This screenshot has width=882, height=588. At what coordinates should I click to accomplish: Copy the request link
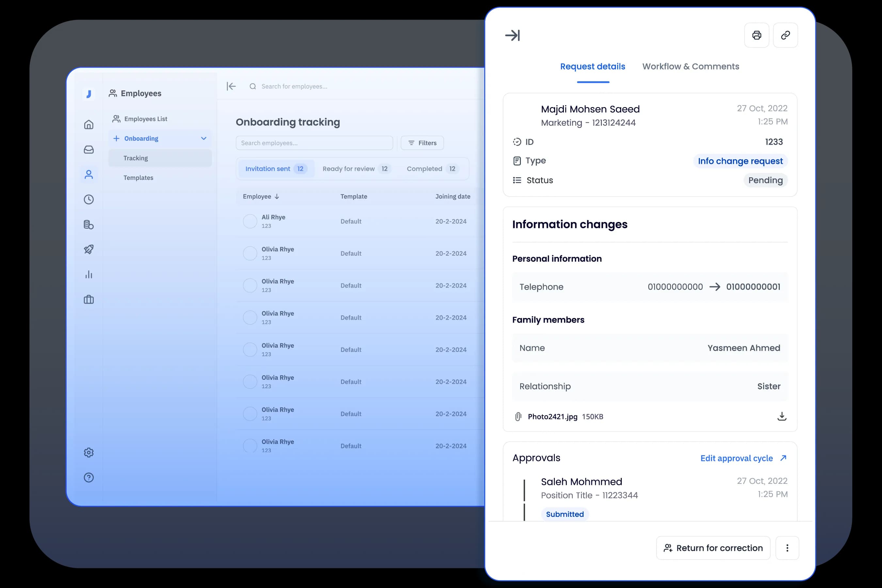(785, 35)
